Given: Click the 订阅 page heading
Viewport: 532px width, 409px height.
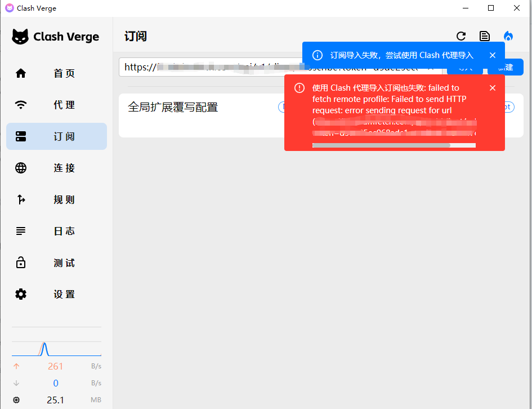Looking at the screenshot, I should click(x=135, y=36).
